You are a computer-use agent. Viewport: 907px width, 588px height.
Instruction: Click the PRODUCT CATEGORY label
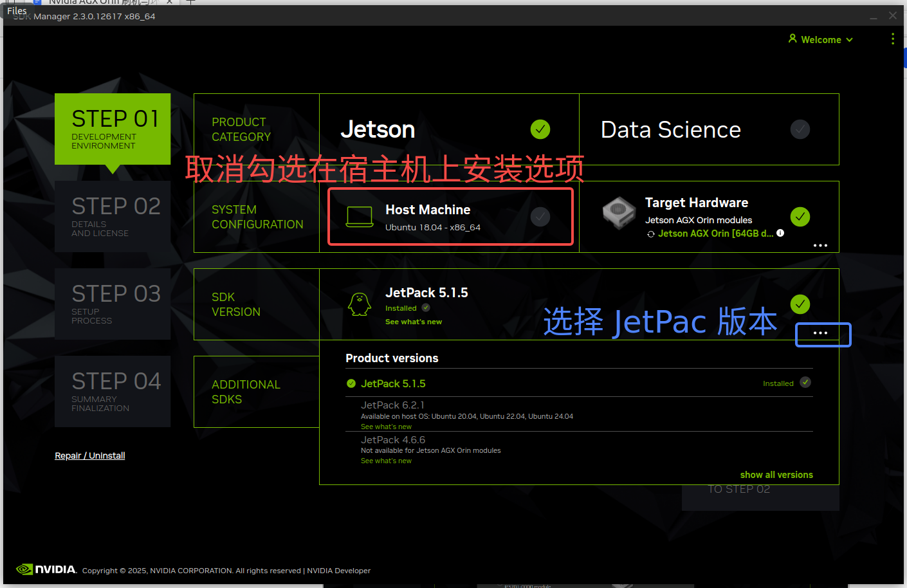(241, 129)
